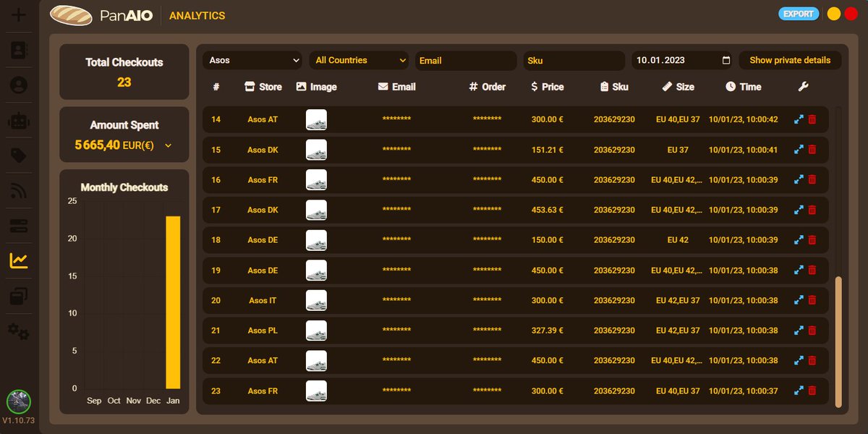Click the plus icon in sidebar

click(19, 14)
